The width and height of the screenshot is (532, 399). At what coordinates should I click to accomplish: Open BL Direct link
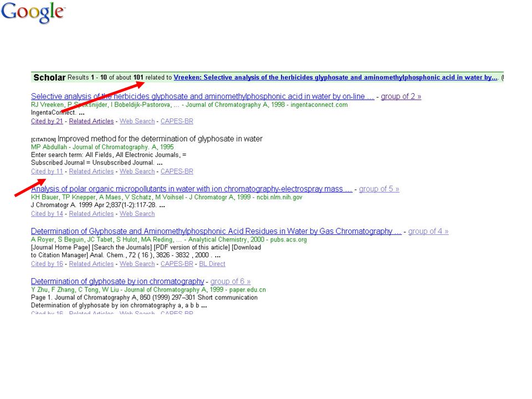click(212, 264)
